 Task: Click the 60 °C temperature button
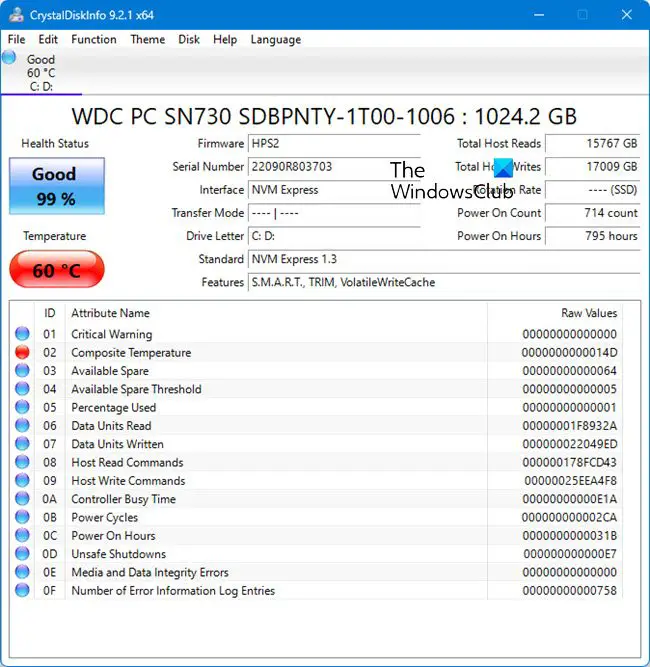[57, 269]
